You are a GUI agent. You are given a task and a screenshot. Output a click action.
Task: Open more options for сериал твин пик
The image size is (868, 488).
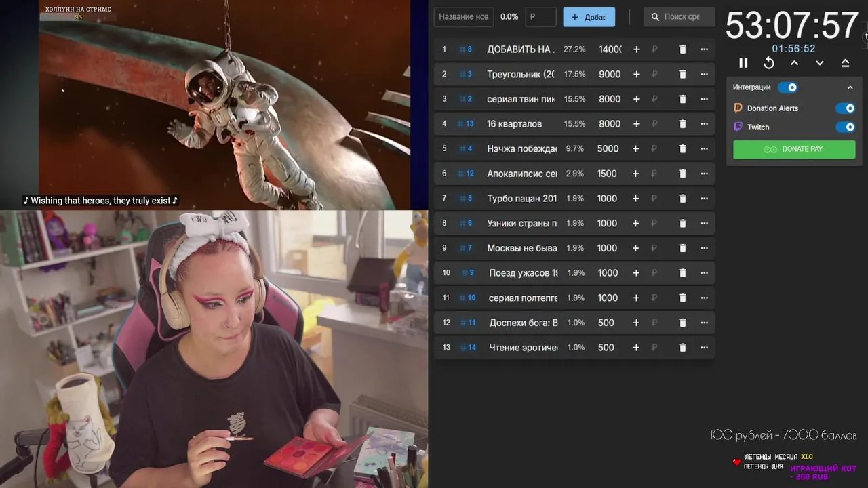(704, 99)
